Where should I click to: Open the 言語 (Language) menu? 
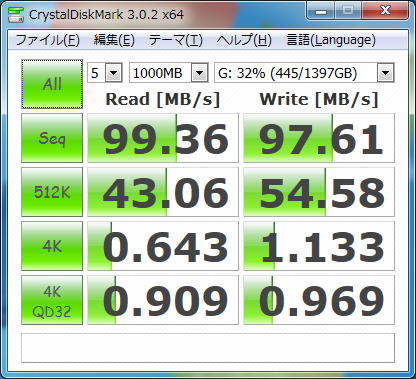point(331,40)
